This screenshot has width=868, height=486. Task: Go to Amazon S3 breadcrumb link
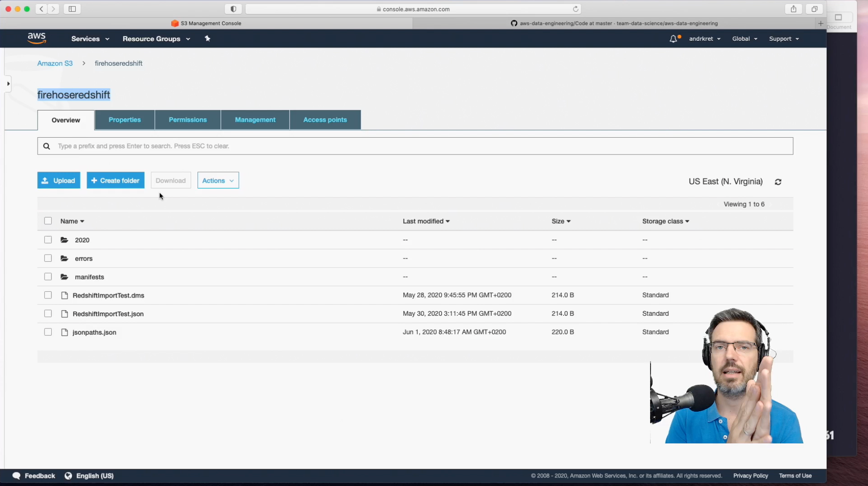pyautogui.click(x=55, y=63)
